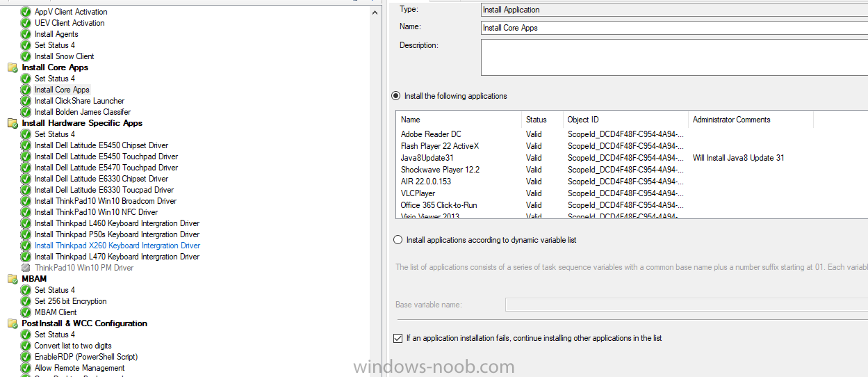Click green check icon beside Install Snow Client
Screen dimensions: 868x377
tap(26, 56)
